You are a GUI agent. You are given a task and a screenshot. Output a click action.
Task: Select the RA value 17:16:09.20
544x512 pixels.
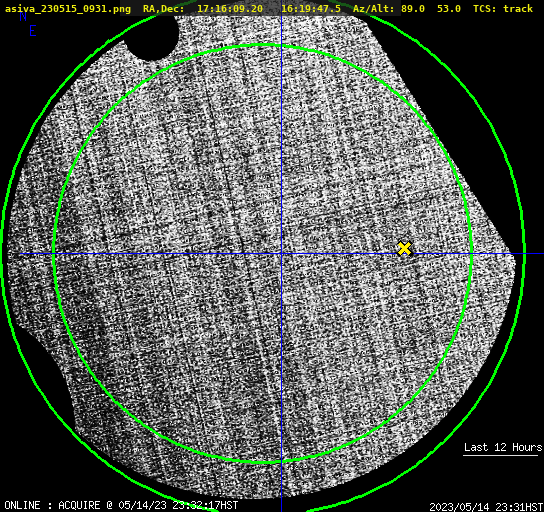[230, 9]
